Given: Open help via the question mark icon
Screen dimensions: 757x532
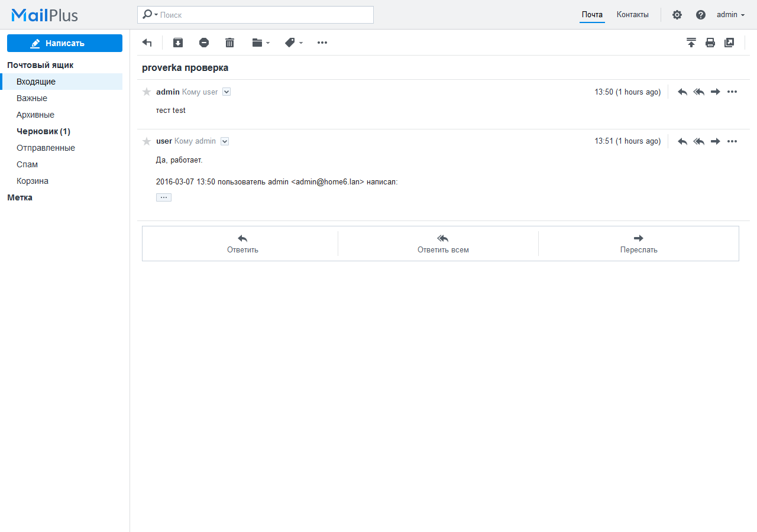Looking at the screenshot, I should click(701, 15).
